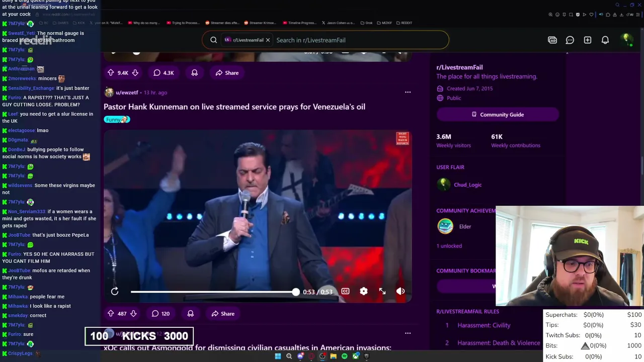Screen dimensions: 644x362
Task: Open the Opera browser from the taskbar
Action: pos(311,356)
